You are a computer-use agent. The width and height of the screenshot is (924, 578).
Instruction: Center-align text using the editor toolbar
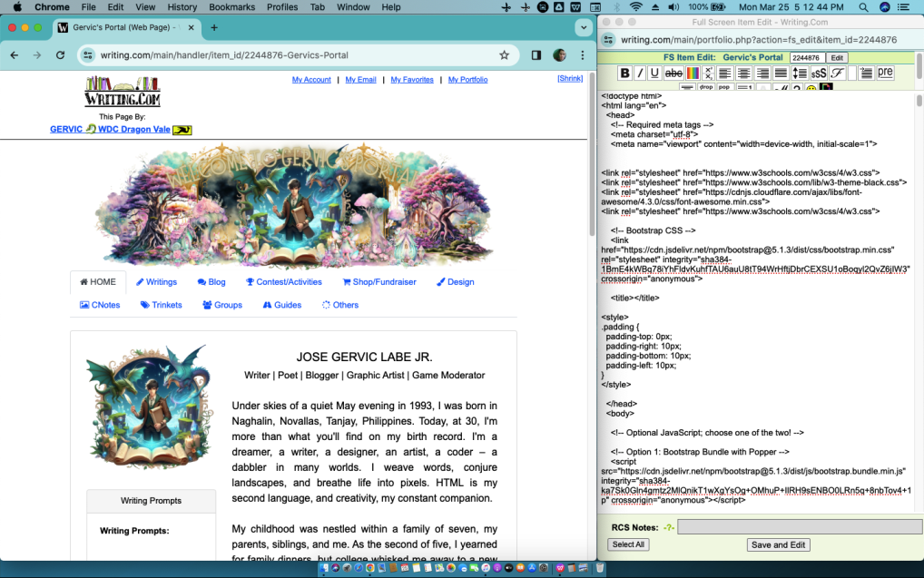(744, 73)
